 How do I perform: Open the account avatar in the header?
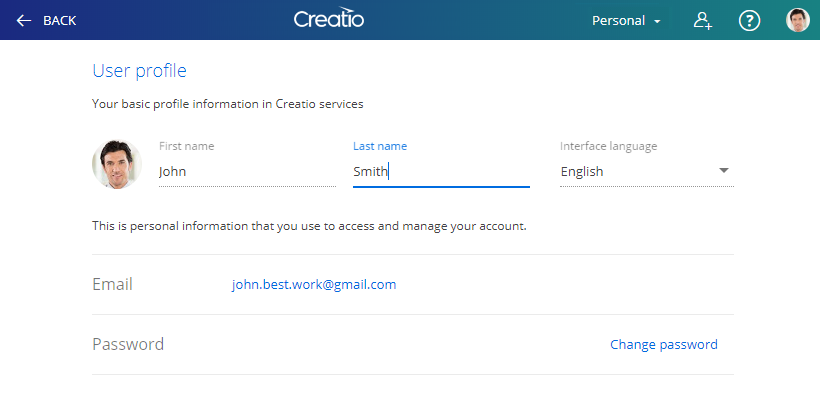(x=798, y=20)
